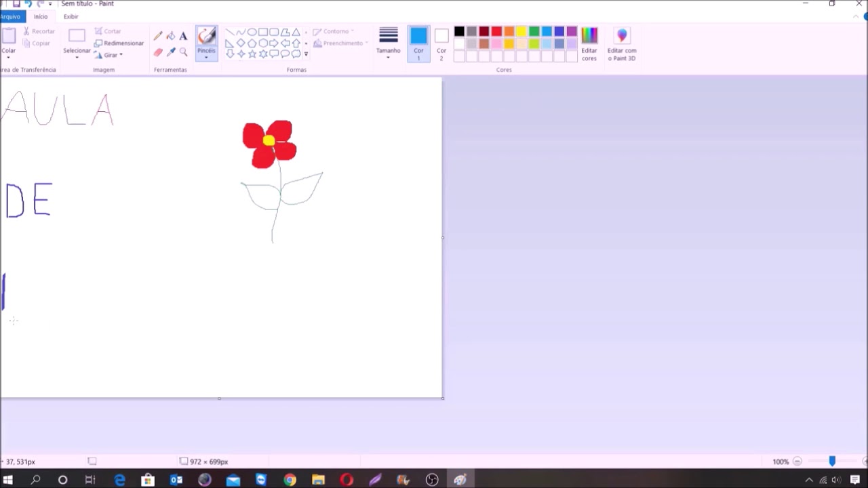Choose the oval shape
This screenshot has width=868, height=488.
[252, 32]
